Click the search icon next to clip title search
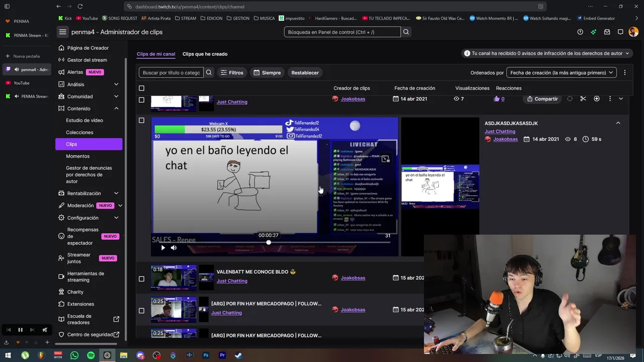This screenshot has width=644, height=362. (209, 72)
